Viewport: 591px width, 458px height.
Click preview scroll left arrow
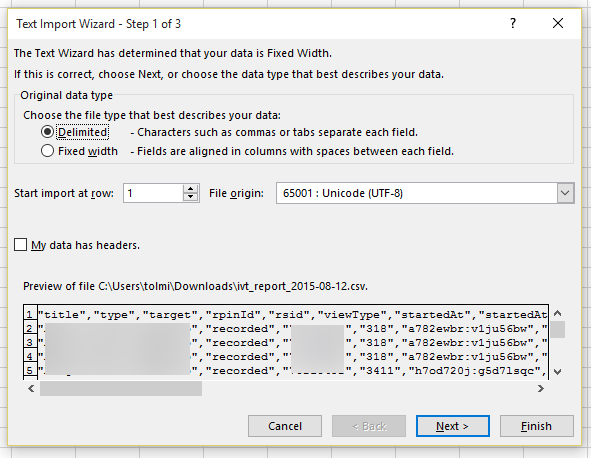click(31, 388)
